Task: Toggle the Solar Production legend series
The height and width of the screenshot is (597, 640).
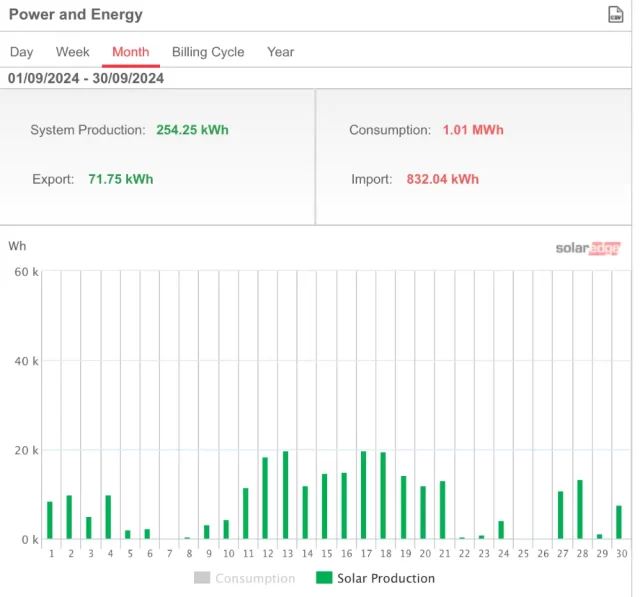Action: (x=376, y=578)
